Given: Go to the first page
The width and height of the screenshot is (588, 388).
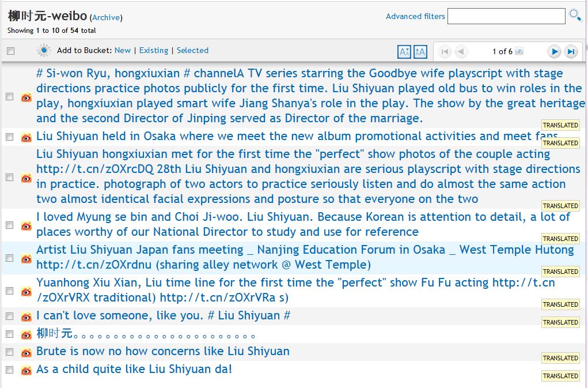Looking at the screenshot, I should (x=445, y=51).
